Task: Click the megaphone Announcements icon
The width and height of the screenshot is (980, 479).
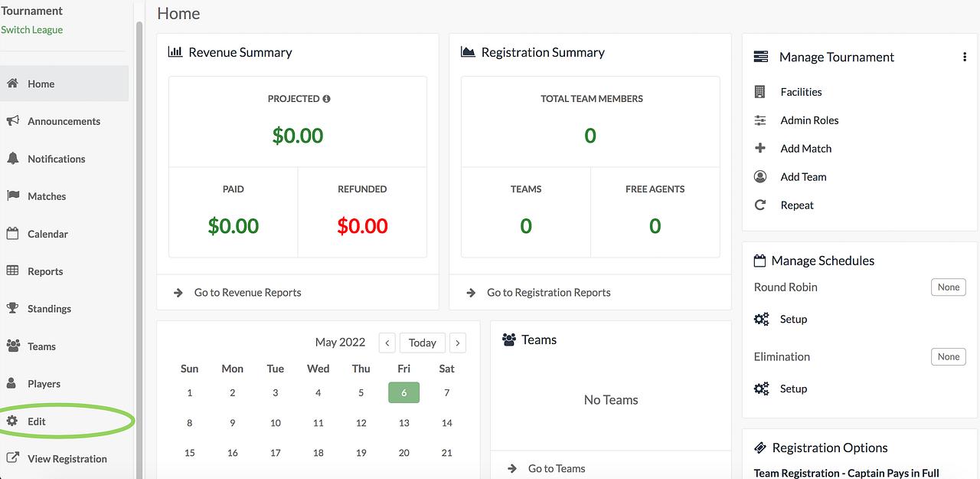Action: [x=12, y=121]
